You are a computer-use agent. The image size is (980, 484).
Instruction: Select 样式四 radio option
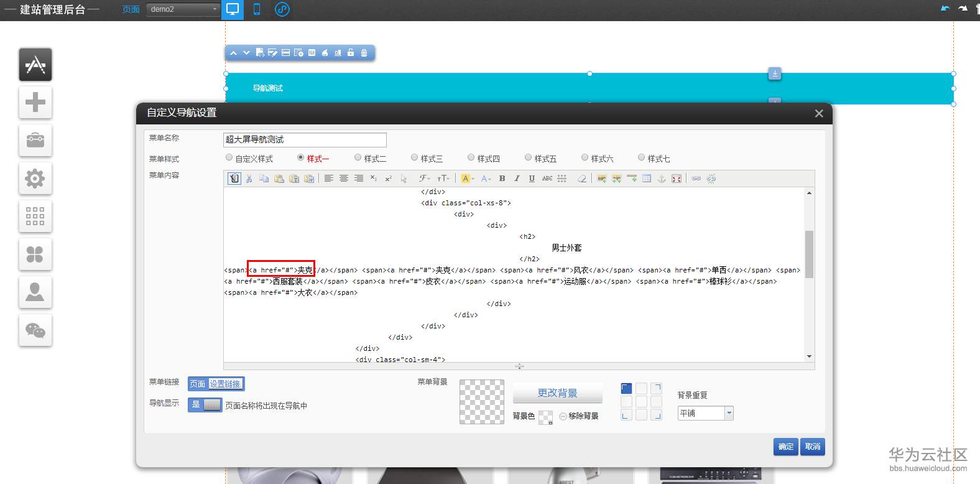tap(471, 158)
